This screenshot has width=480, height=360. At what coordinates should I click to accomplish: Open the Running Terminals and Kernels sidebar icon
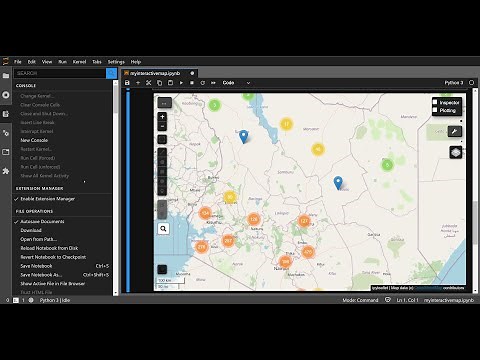tap(6, 95)
